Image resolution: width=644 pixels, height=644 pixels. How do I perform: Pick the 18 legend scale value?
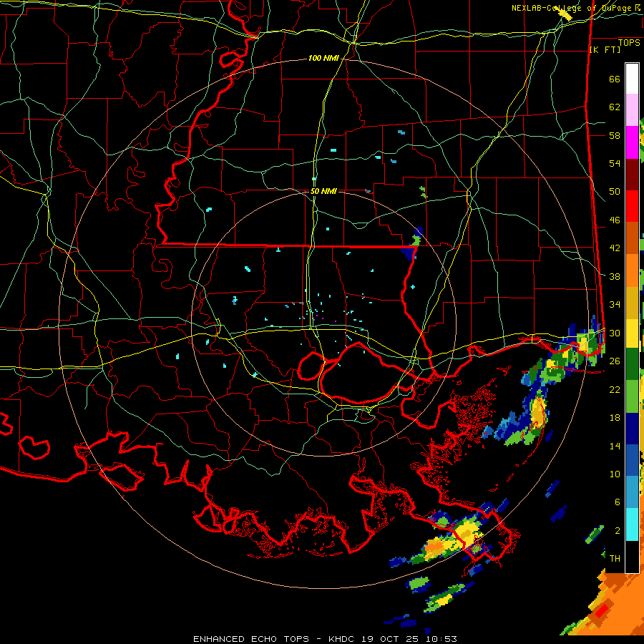[x=615, y=418]
